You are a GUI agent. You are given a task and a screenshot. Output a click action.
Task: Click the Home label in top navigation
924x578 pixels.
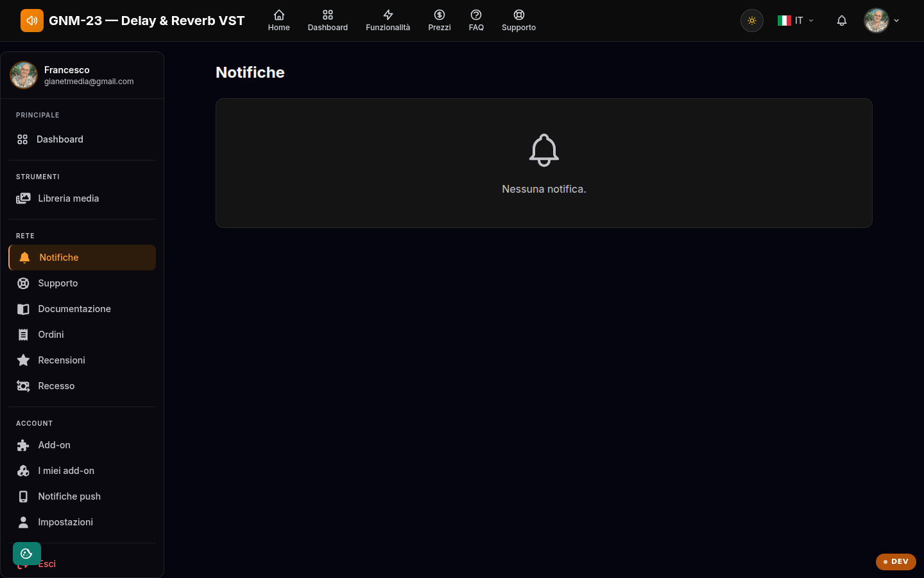279,28
